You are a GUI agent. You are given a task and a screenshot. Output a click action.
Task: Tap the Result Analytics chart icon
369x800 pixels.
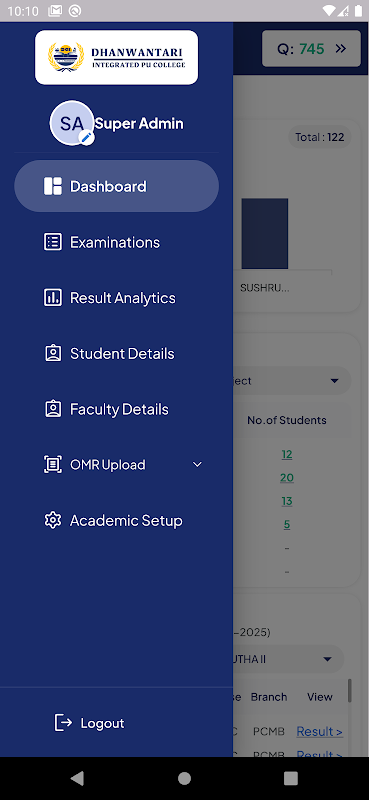[53, 297]
